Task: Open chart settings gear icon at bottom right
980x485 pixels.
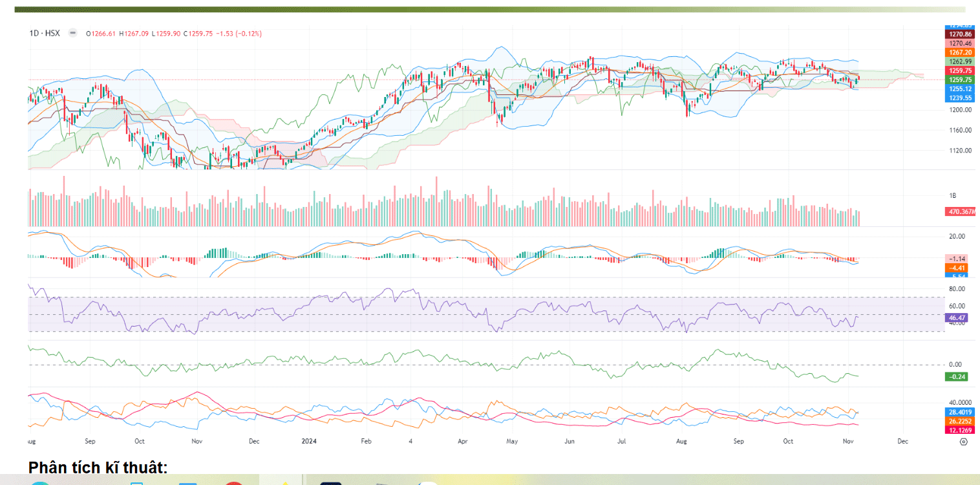Action: tap(964, 442)
